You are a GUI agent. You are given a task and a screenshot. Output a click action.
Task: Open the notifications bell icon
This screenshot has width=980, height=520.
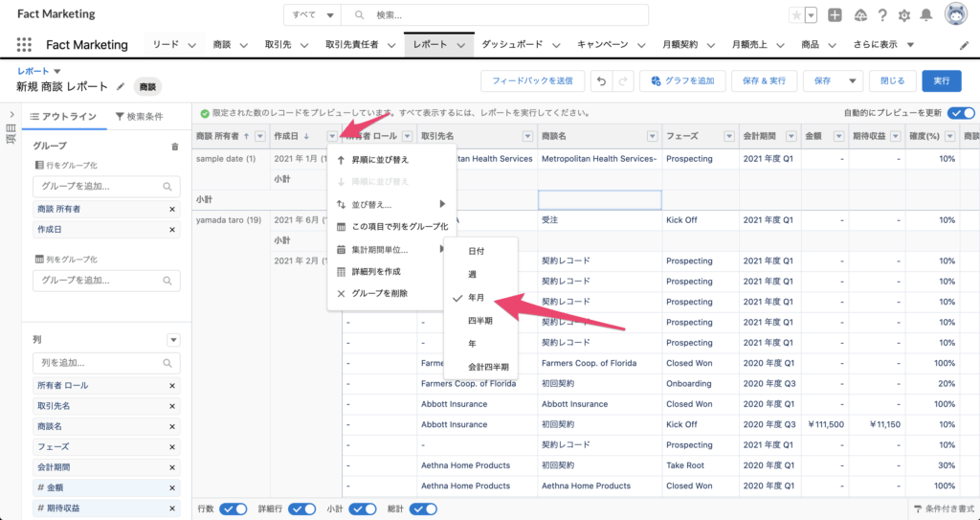[926, 15]
